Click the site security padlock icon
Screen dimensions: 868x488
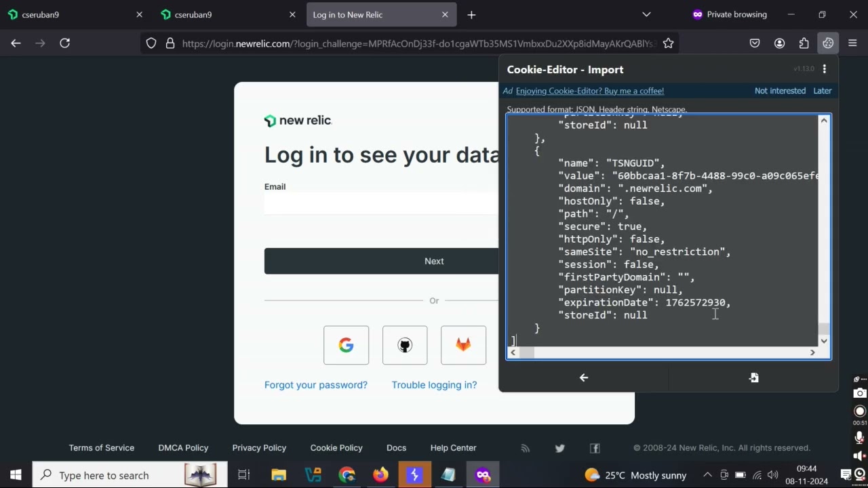[x=170, y=43]
